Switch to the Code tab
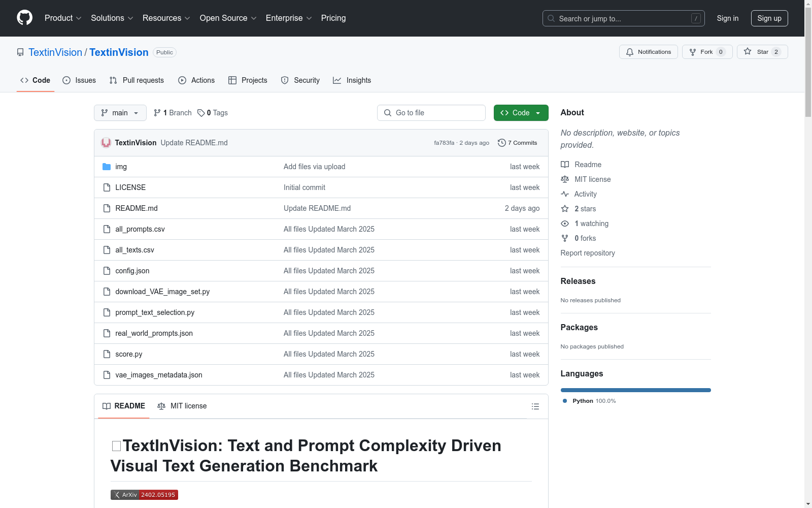 click(35, 80)
